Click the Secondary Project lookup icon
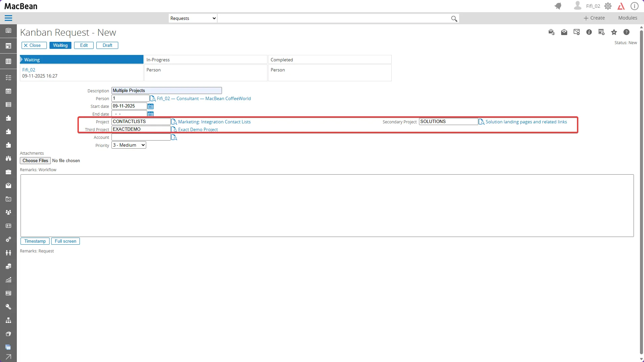 point(481,122)
